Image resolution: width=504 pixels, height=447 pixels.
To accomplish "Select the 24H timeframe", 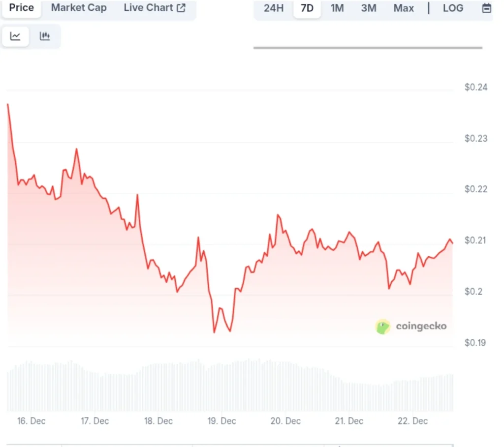I will coord(274,8).
